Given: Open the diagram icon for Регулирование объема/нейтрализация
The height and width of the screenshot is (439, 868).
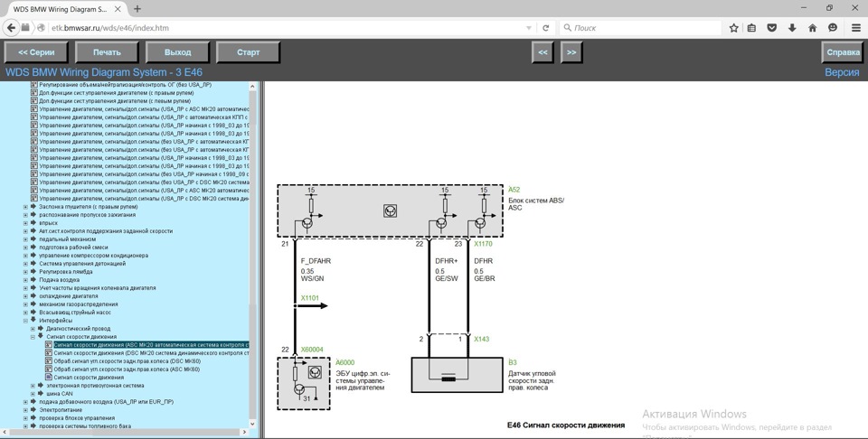Looking at the screenshot, I should click(34, 85).
